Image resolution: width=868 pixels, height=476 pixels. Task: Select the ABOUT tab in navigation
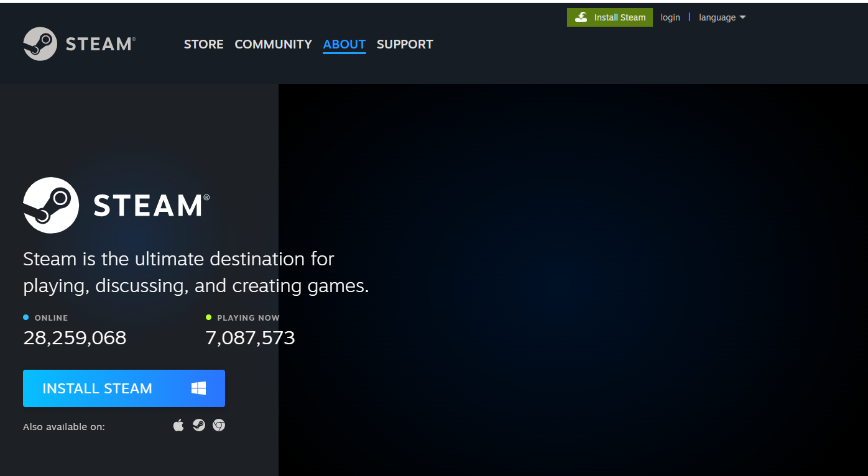pyautogui.click(x=344, y=44)
